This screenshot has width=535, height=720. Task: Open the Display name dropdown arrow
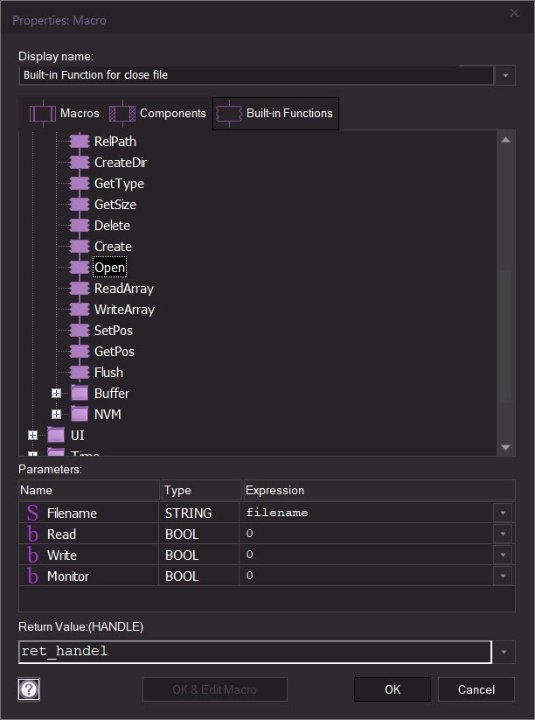coord(505,75)
